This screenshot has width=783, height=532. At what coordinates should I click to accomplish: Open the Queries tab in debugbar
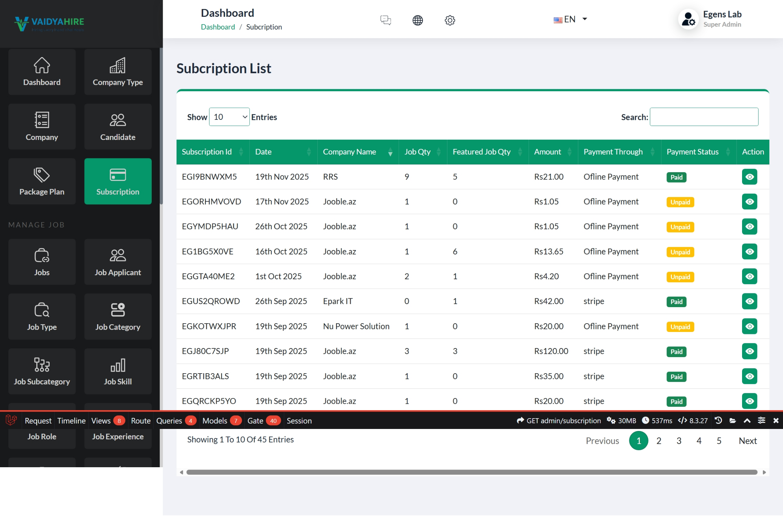[x=169, y=421]
